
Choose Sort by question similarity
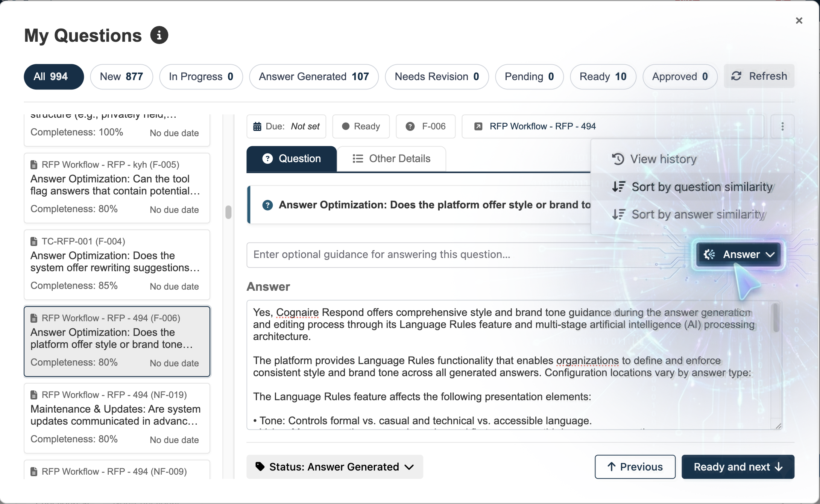pos(702,186)
